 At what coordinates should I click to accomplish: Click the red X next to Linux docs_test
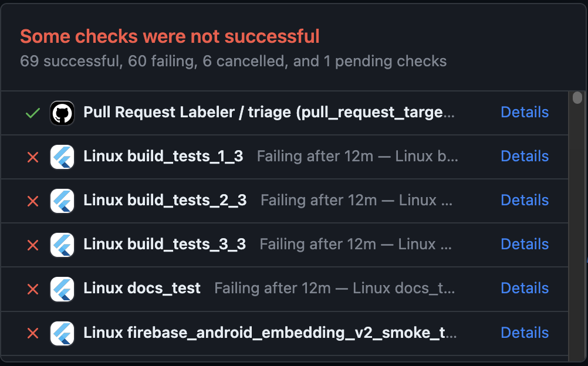point(32,289)
